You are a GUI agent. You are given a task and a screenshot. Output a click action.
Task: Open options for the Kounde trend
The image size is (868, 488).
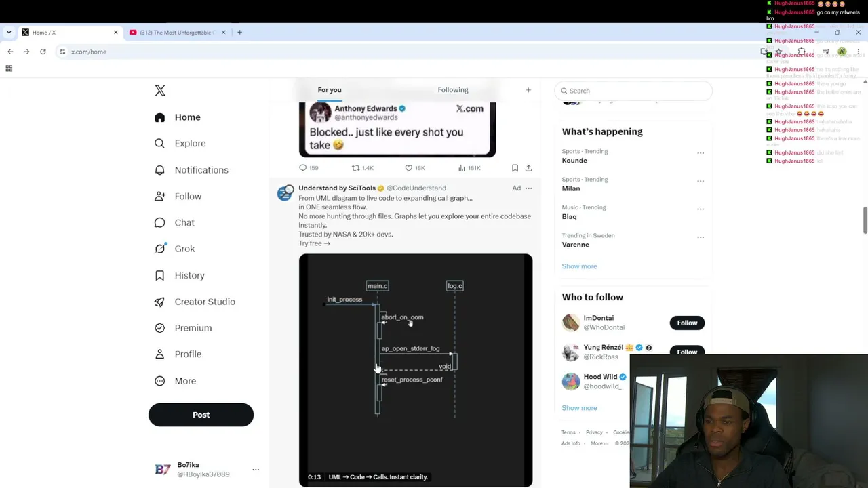click(701, 153)
